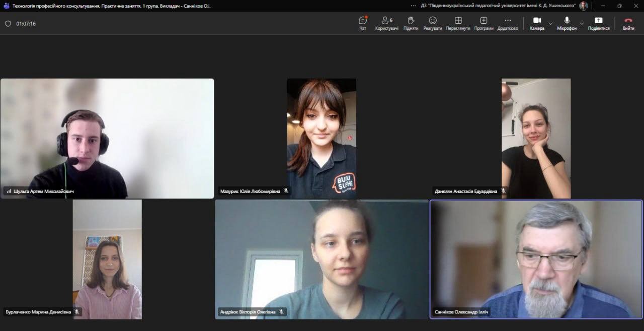This screenshot has height=331, width=644.
Task: Leave the meeting with Вийти button
Action: tap(628, 23)
